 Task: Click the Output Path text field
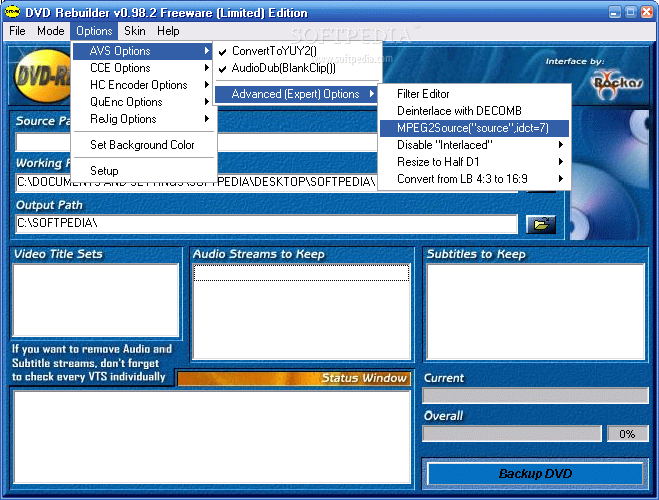click(266, 224)
